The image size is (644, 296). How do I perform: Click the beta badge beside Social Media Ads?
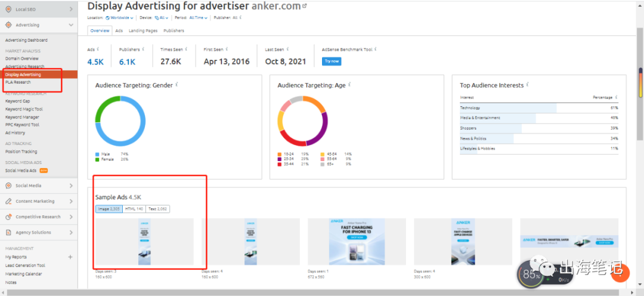(44, 170)
